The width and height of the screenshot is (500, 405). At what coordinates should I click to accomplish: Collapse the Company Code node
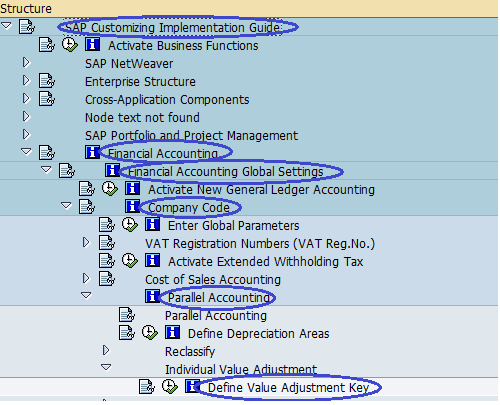point(66,206)
